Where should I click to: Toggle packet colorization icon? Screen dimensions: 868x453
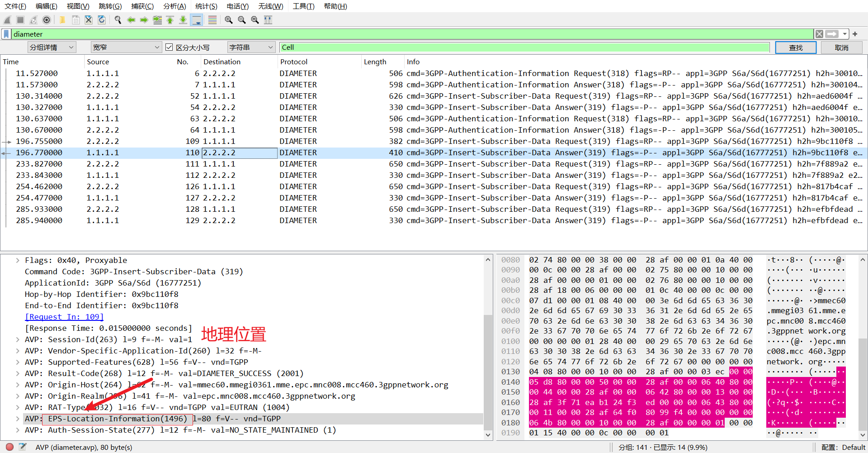pos(212,20)
